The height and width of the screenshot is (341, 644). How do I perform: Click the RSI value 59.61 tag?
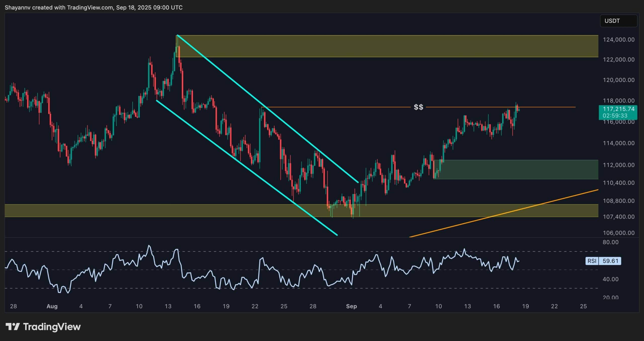610,261
